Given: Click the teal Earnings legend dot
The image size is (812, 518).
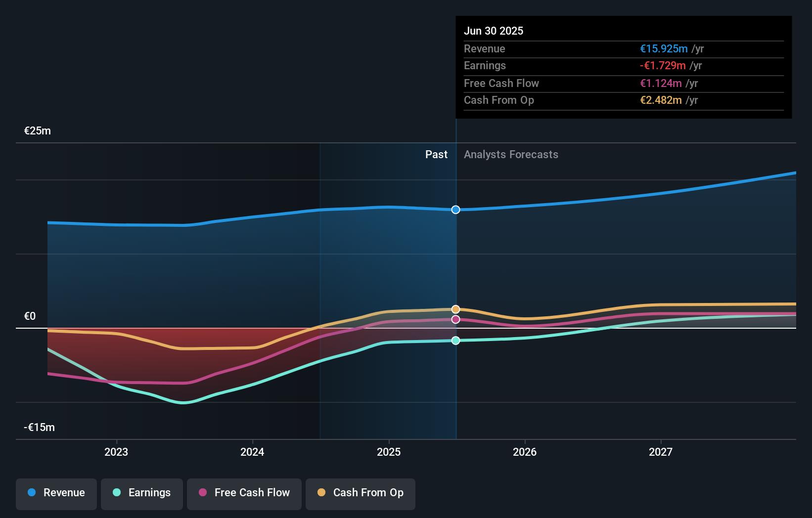Looking at the screenshot, I should click(117, 492).
